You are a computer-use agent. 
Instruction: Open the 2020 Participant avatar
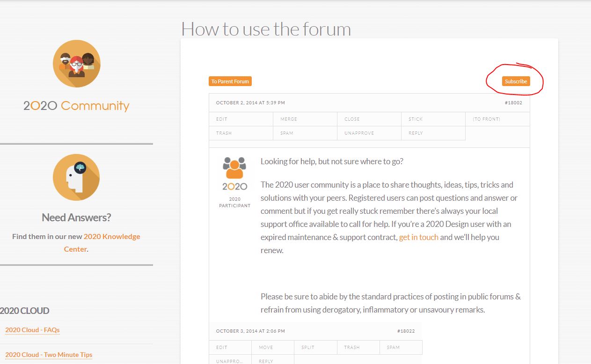click(234, 174)
